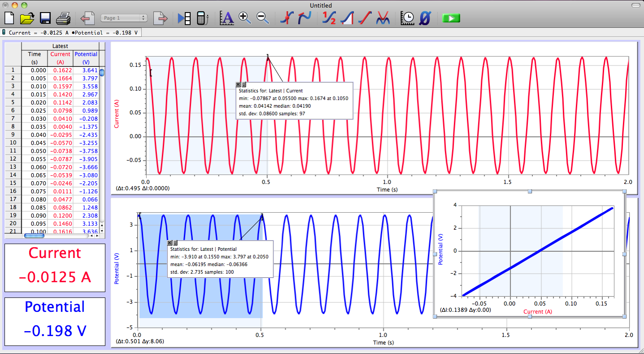
Task: Zoom in on the graph
Action: pyautogui.click(x=245, y=18)
